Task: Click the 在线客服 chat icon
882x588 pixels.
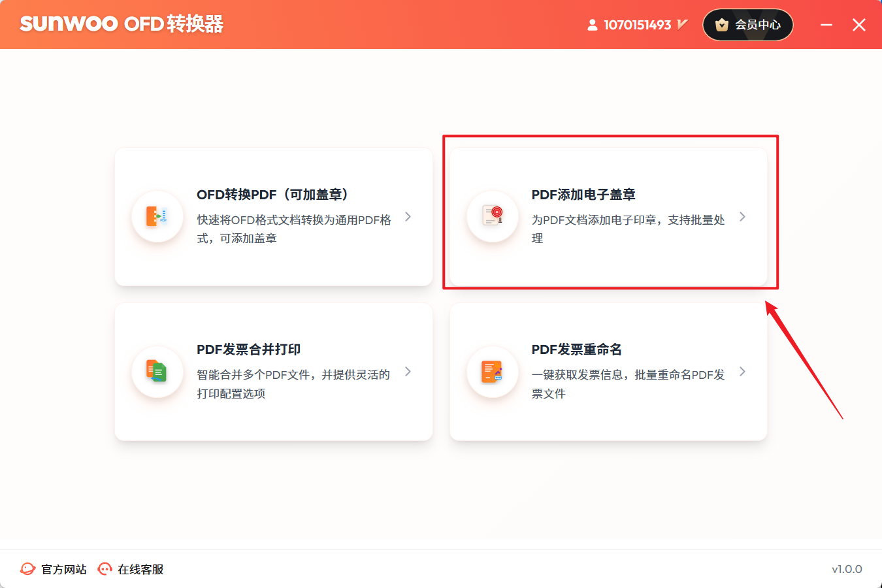Action: point(105,569)
